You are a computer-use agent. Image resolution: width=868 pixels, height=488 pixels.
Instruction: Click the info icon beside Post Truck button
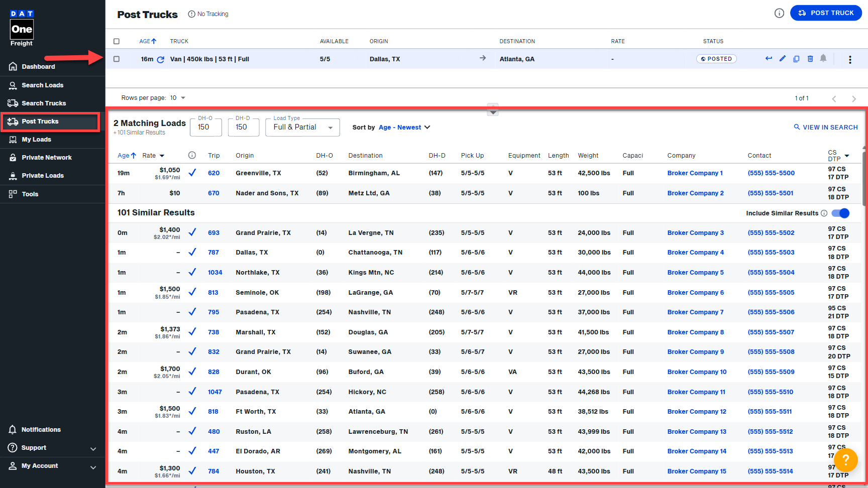pyautogui.click(x=779, y=13)
